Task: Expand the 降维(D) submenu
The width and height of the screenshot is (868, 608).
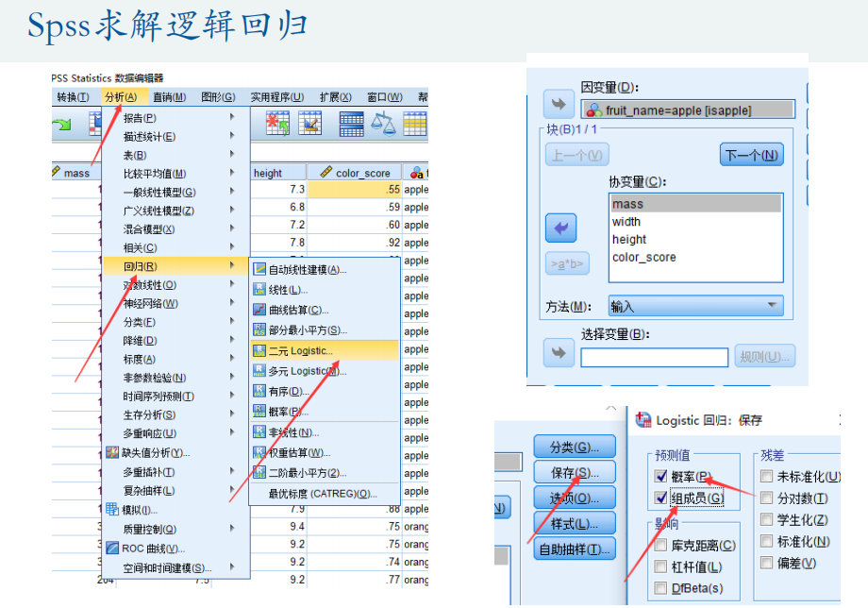Action: [176, 341]
